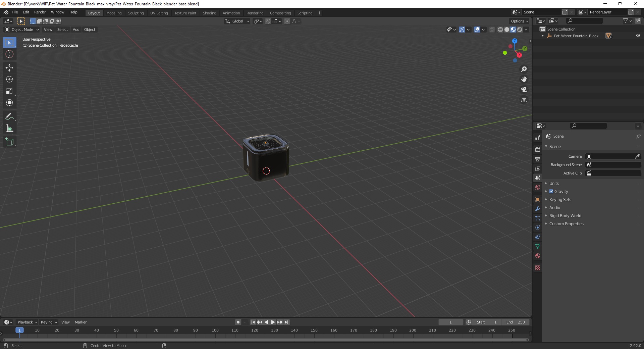Open the Keying dropdown in timeline
The height and width of the screenshot is (349, 644).
pyautogui.click(x=49, y=322)
